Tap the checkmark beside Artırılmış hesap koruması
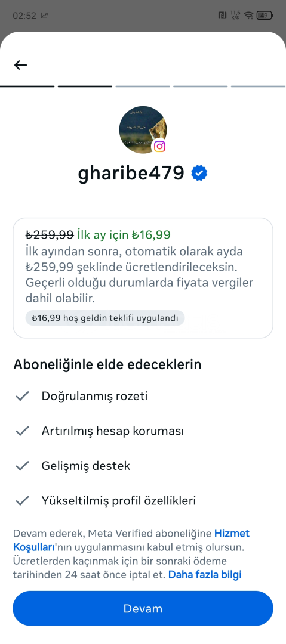Image resolution: width=286 pixels, height=644 pixels. coord(22,431)
